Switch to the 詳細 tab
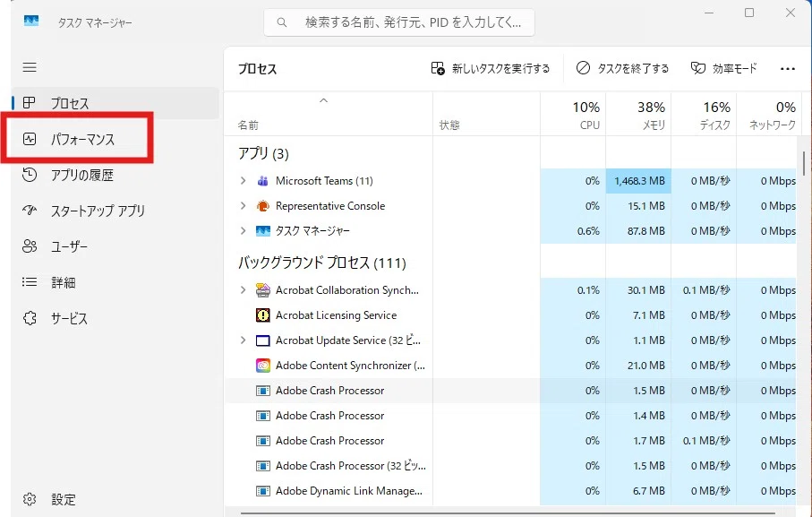The image size is (812, 517). coord(115,282)
